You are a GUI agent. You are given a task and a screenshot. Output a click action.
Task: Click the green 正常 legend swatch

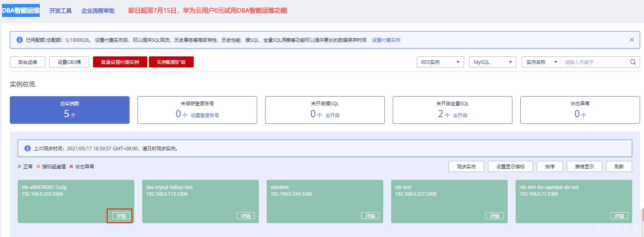pos(19,166)
